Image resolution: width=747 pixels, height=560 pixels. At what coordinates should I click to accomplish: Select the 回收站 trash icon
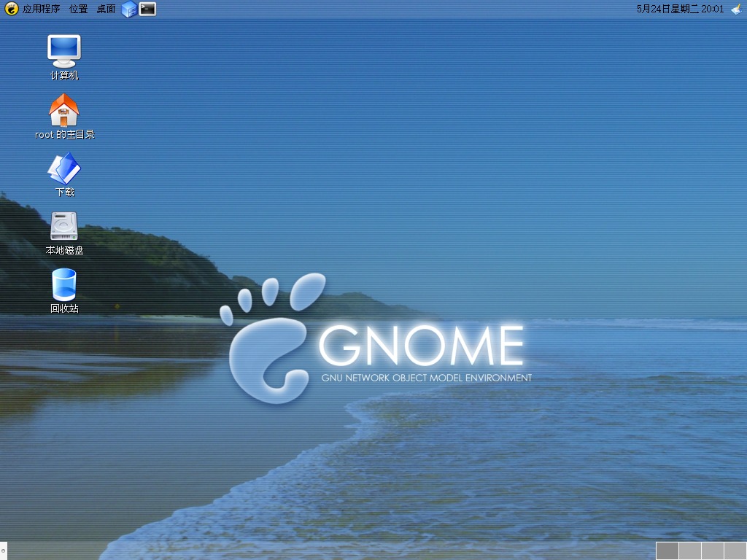coord(64,291)
